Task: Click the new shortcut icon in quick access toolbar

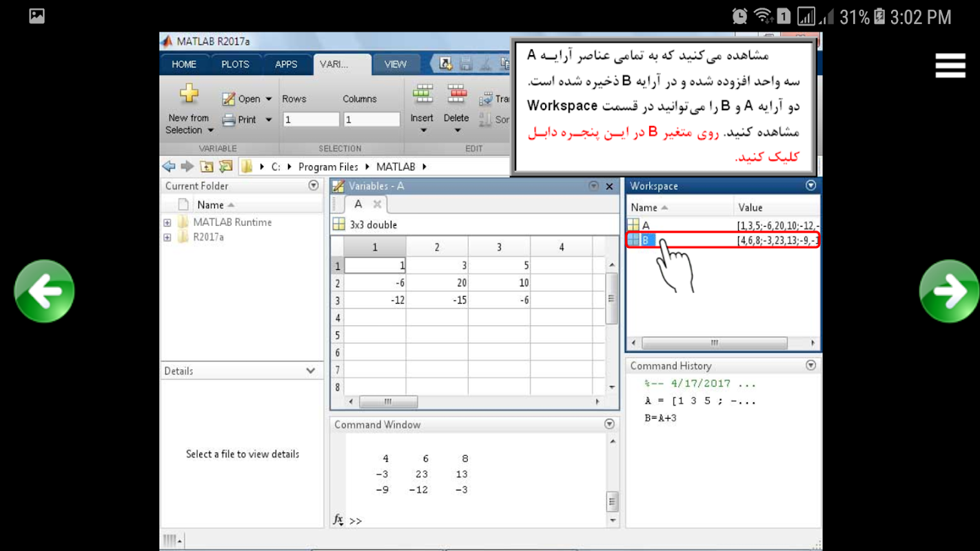Action: point(446,64)
